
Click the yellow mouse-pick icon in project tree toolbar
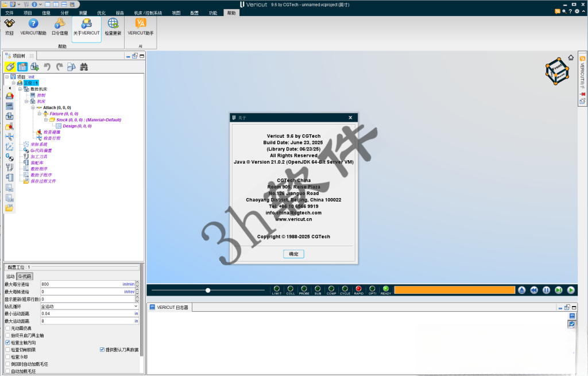pyautogui.click(x=10, y=67)
